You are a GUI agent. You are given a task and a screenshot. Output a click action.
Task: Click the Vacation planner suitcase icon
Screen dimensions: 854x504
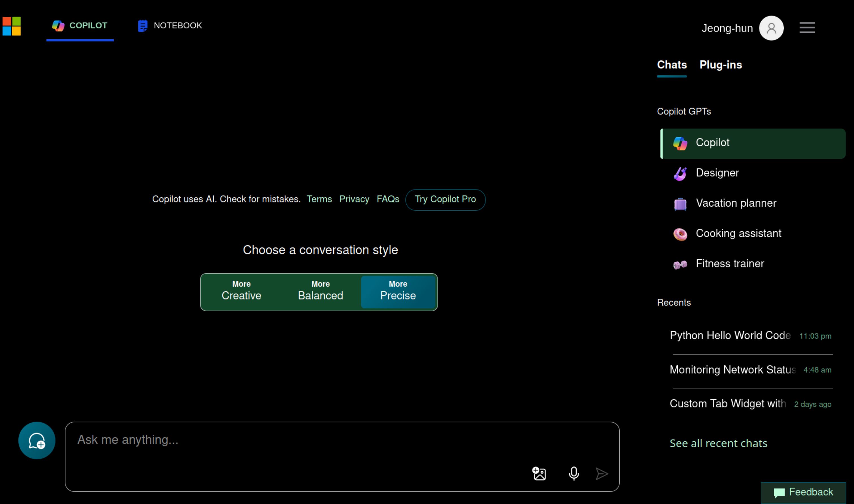click(x=680, y=204)
